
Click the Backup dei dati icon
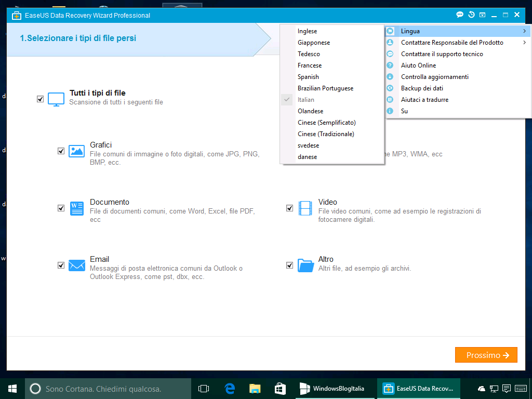click(390, 88)
